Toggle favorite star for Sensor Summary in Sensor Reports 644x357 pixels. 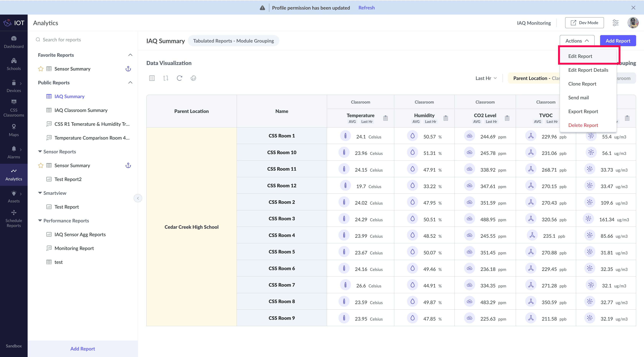pyautogui.click(x=40, y=165)
